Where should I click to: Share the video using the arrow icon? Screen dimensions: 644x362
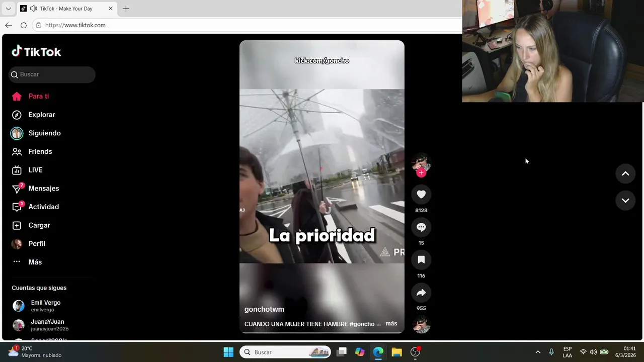pos(421,293)
